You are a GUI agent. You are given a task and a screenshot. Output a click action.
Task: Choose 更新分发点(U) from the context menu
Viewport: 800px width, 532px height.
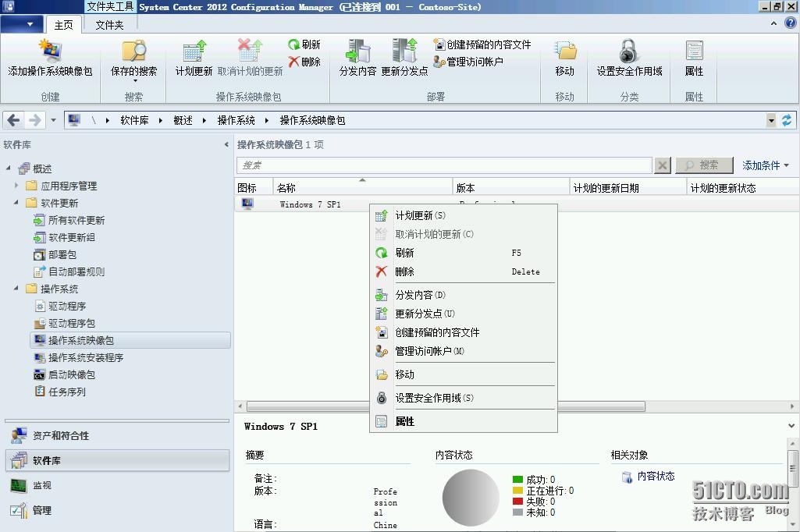pyautogui.click(x=464, y=314)
